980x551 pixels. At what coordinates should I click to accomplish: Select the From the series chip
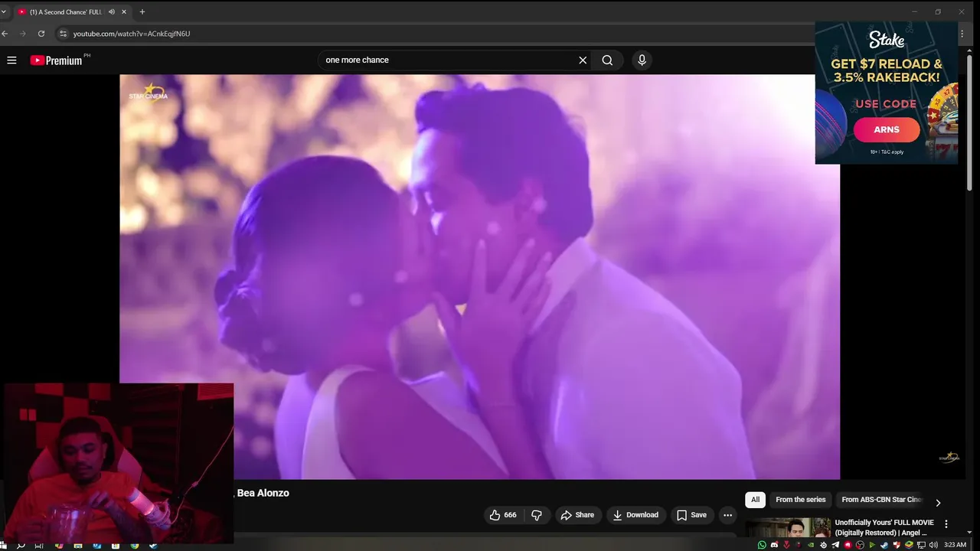(x=800, y=500)
